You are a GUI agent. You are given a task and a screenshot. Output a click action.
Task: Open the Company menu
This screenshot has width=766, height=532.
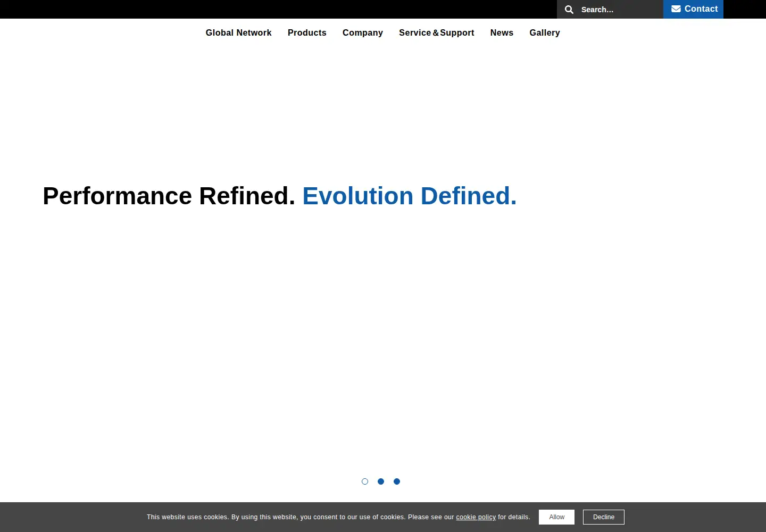click(363, 32)
